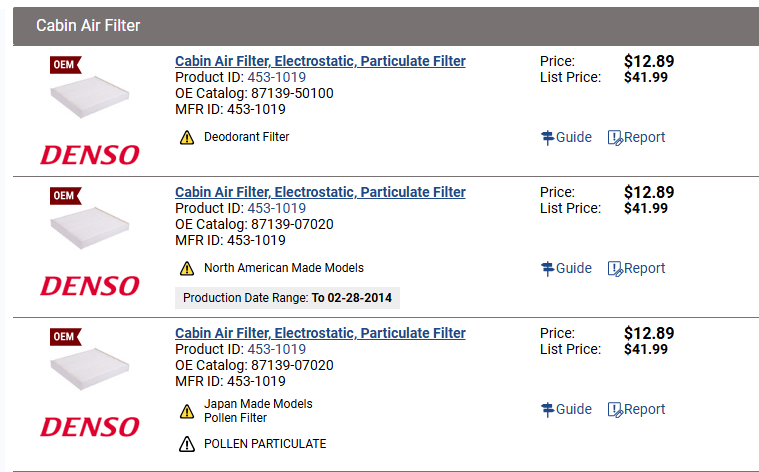Click the Cabin Air Filter category header bar
The height and width of the screenshot is (472, 759).
pos(386,26)
